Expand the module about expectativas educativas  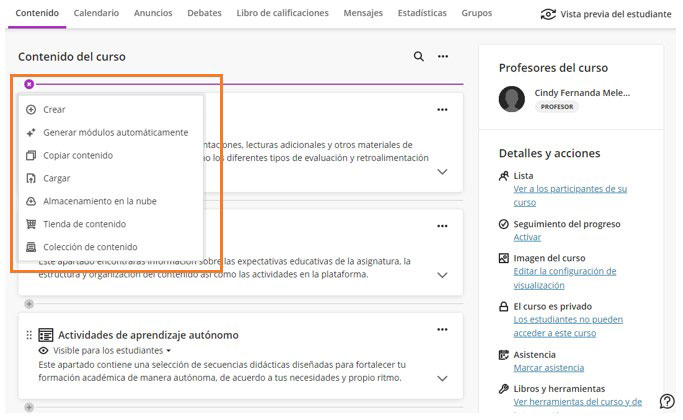click(x=442, y=275)
